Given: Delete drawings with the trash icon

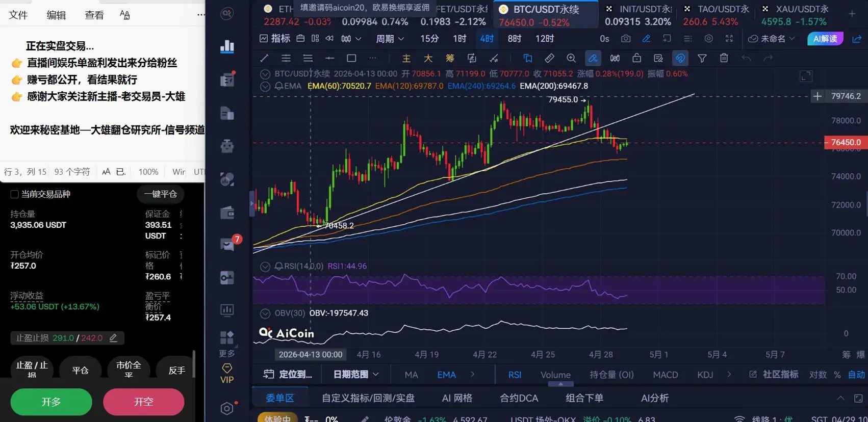Looking at the screenshot, I should 724,58.
